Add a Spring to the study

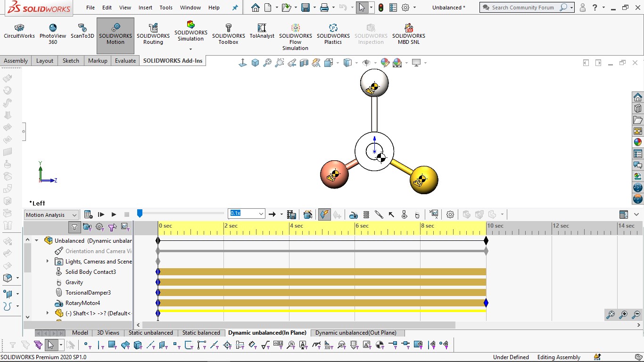tap(366, 215)
